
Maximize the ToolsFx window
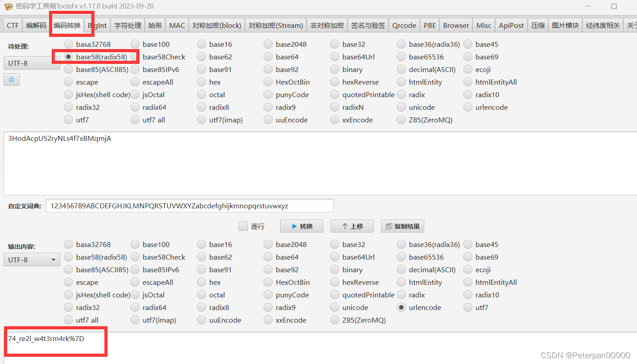pos(614,6)
